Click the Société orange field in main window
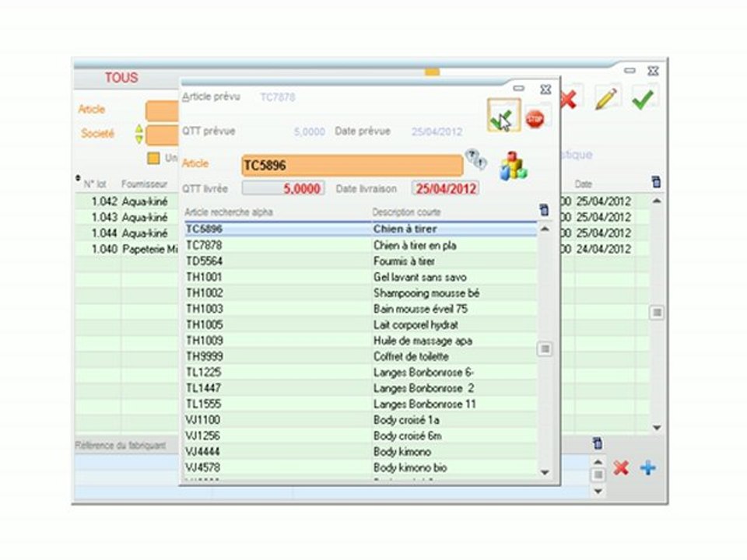Viewport: 747px width, 560px height. click(162, 135)
